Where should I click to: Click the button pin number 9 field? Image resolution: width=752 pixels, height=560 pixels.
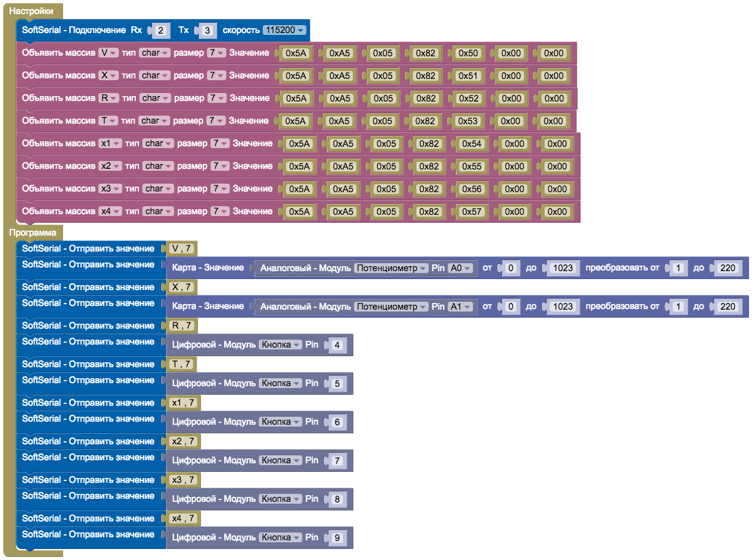click(337, 539)
